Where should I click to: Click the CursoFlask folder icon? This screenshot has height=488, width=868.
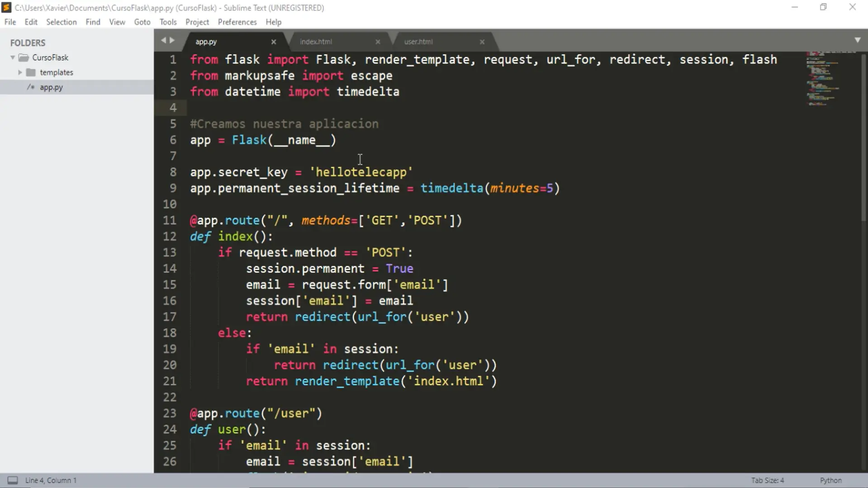click(x=24, y=58)
